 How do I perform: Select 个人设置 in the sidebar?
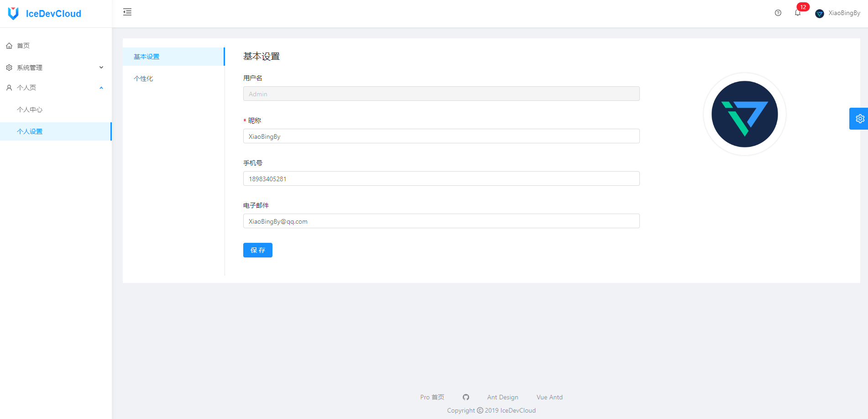pos(56,131)
